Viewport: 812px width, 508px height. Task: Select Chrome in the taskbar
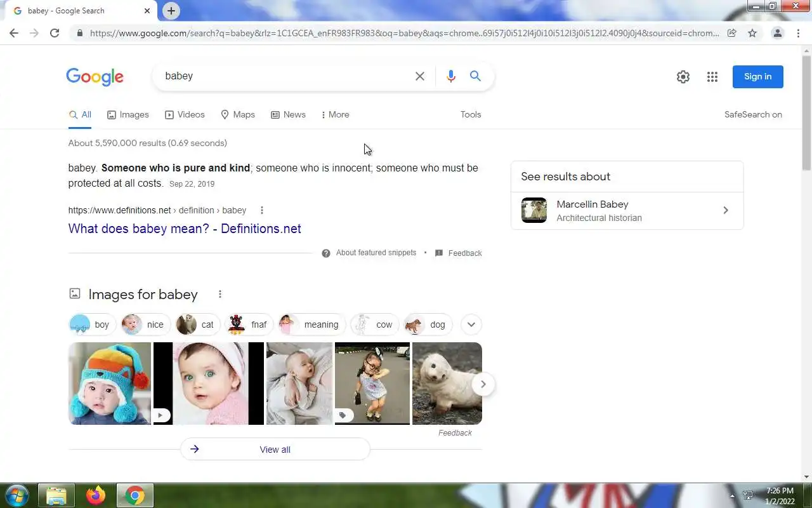(x=134, y=495)
